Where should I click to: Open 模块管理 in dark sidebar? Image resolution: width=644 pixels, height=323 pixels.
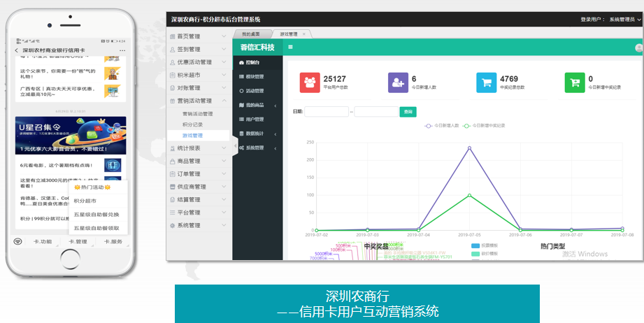coord(257,77)
